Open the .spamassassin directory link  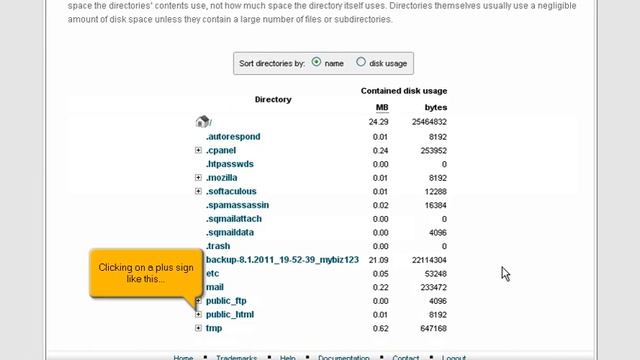point(237,205)
